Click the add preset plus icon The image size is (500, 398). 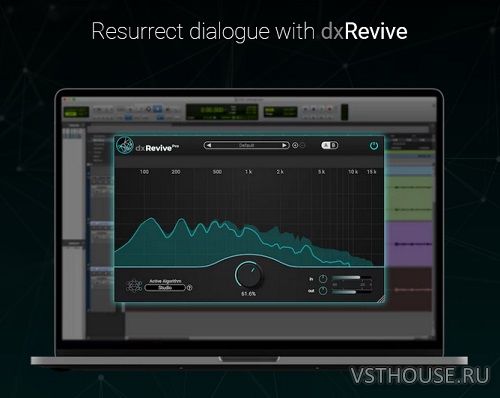coord(295,145)
